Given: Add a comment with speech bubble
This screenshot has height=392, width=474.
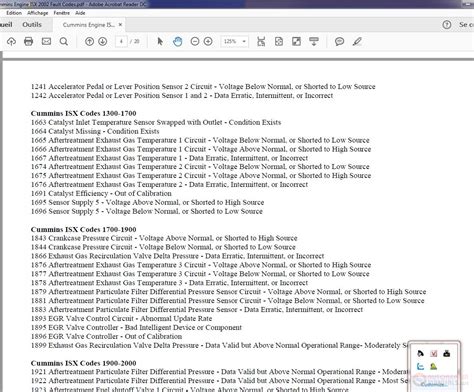Looking at the screenshot, I should pos(339,41).
